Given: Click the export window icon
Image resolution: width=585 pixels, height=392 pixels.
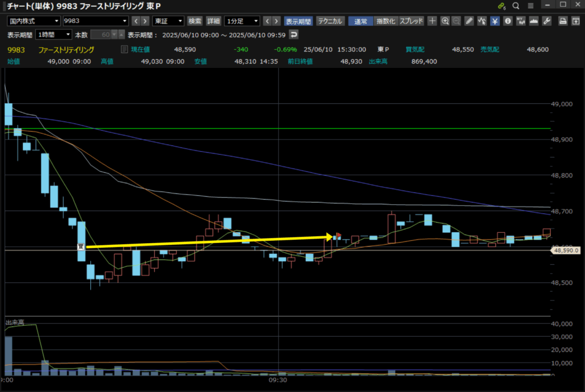Looking at the screenshot, I should 576,21.
